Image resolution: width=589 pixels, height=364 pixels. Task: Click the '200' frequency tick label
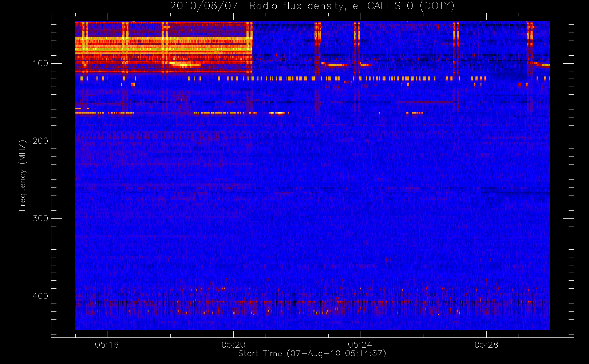[x=40, y=141]
